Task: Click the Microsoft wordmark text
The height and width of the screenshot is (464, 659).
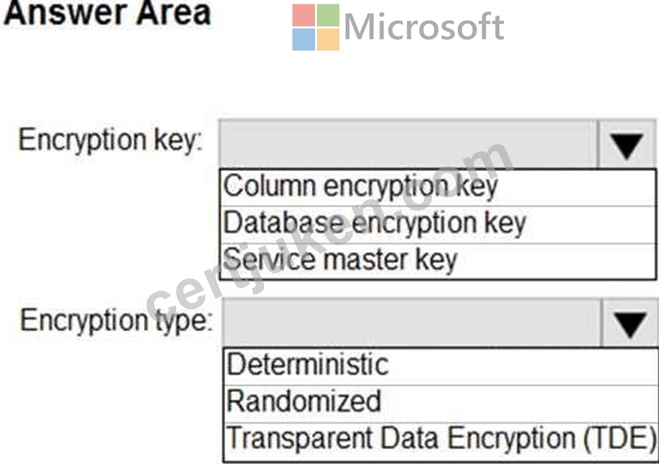Action: pyautogui.click(x=424, y=27)
